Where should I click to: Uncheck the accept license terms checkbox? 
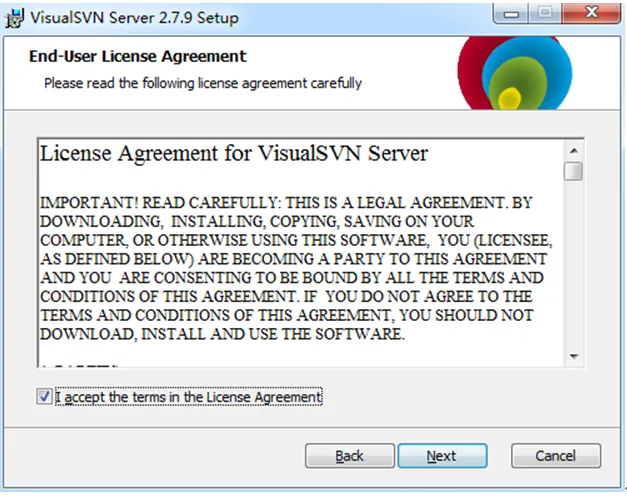point(44,397)
